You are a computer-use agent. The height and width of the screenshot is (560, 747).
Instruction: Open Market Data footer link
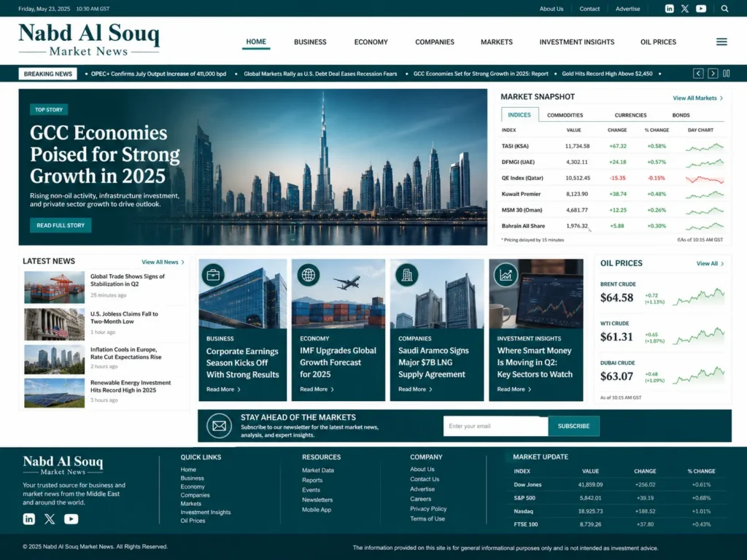[318, 470]
